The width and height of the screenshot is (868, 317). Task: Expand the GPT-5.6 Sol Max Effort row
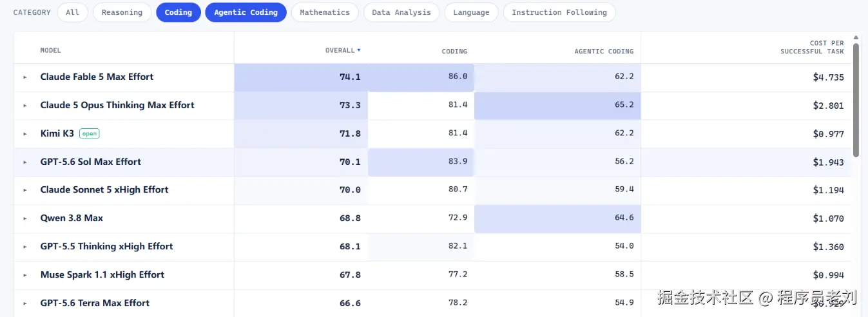click(25, 162)
